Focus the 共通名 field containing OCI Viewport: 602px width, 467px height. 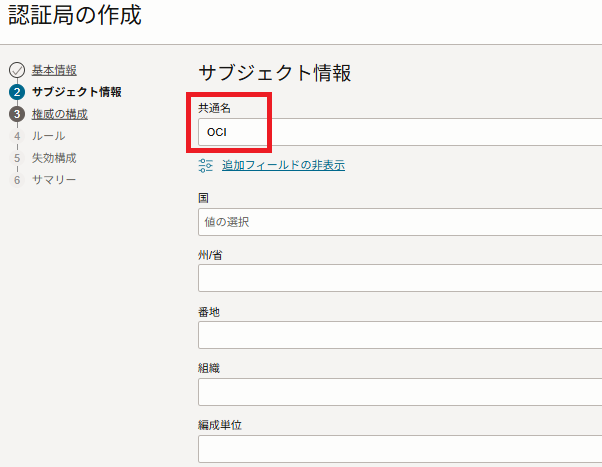coord(400,132)
